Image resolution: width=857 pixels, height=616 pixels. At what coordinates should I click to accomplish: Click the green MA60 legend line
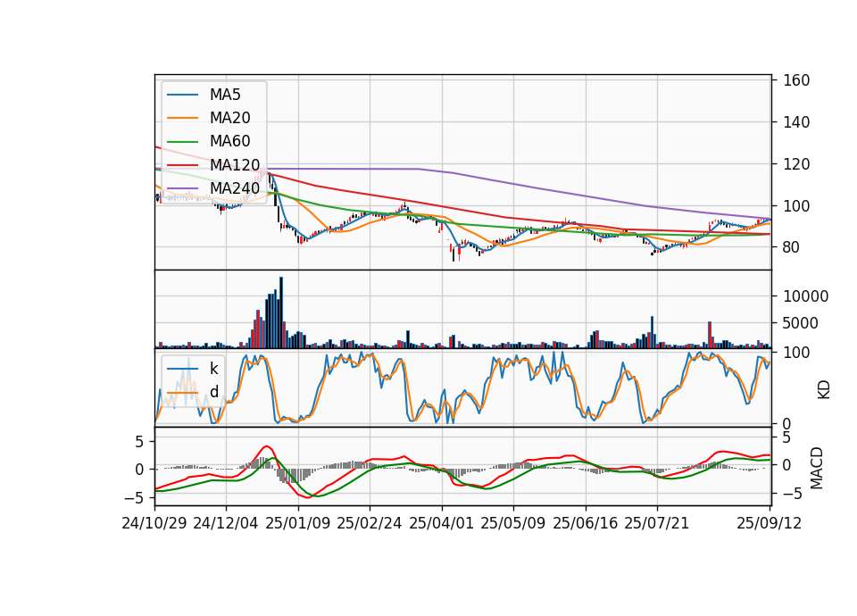(x=182, y=142)
